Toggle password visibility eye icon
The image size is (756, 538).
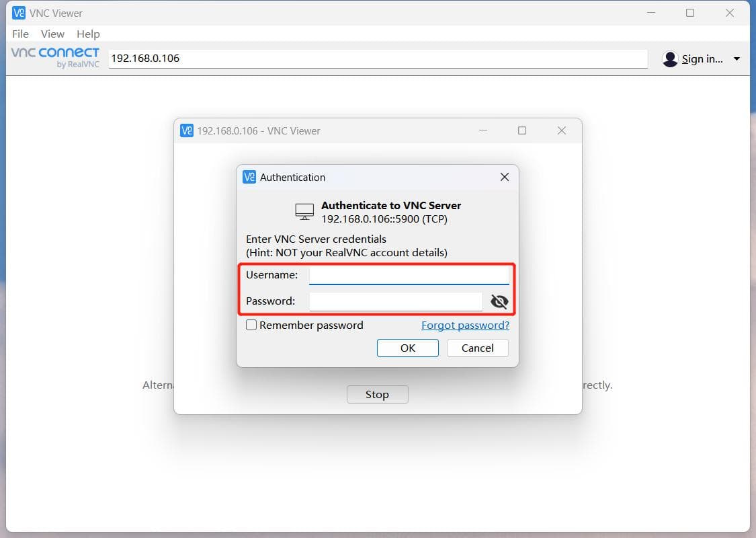tap(499, 301)
